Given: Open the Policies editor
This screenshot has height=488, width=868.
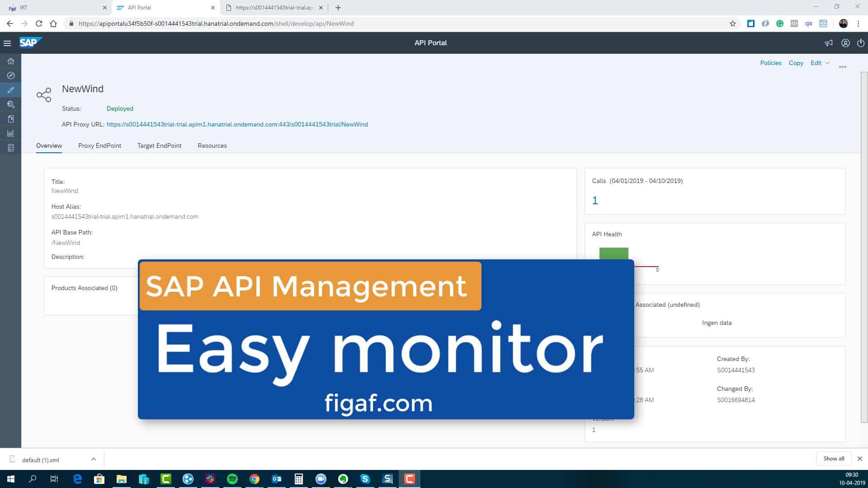Looking at the screenshot, I should coord(770,63).
